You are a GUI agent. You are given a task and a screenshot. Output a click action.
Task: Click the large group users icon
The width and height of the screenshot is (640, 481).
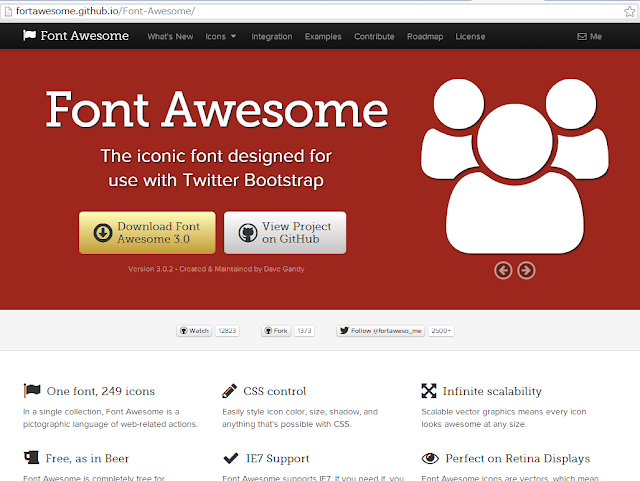[x=515, y=166]
